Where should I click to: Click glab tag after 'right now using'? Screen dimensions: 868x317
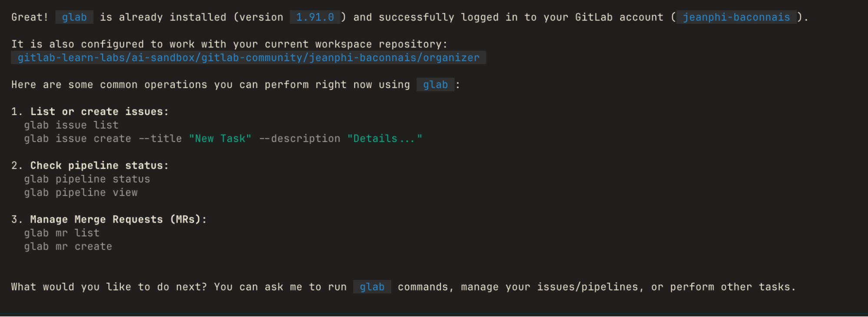pyautogui.click(x=435, y=85)
